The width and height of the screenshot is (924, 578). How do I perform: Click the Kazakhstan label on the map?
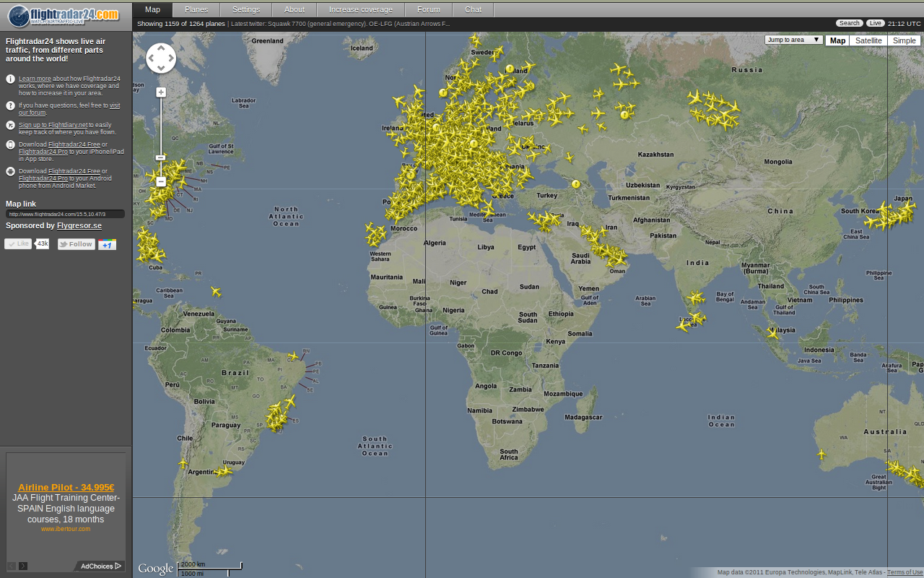tap(656, 155)
